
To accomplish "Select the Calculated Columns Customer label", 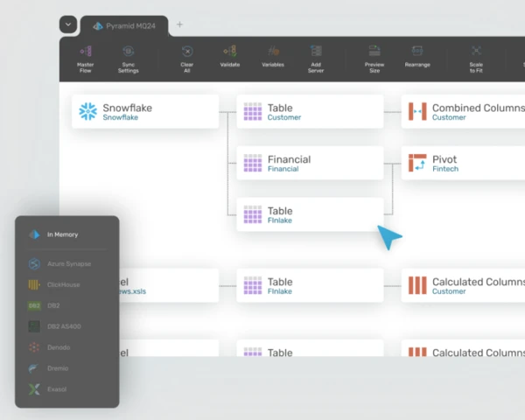I will point(479,286).
